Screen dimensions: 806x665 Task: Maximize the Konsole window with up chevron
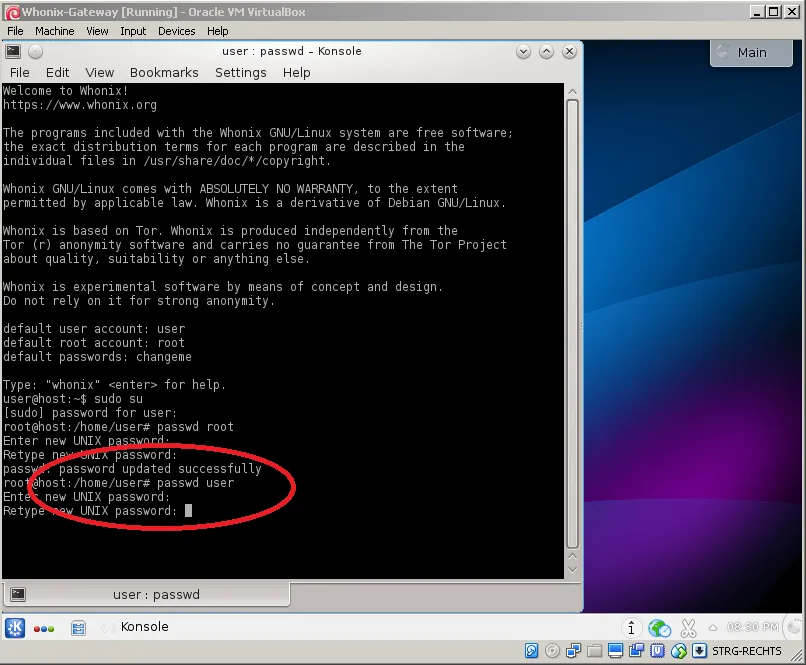pyautogui.click(x=546, y=51)
